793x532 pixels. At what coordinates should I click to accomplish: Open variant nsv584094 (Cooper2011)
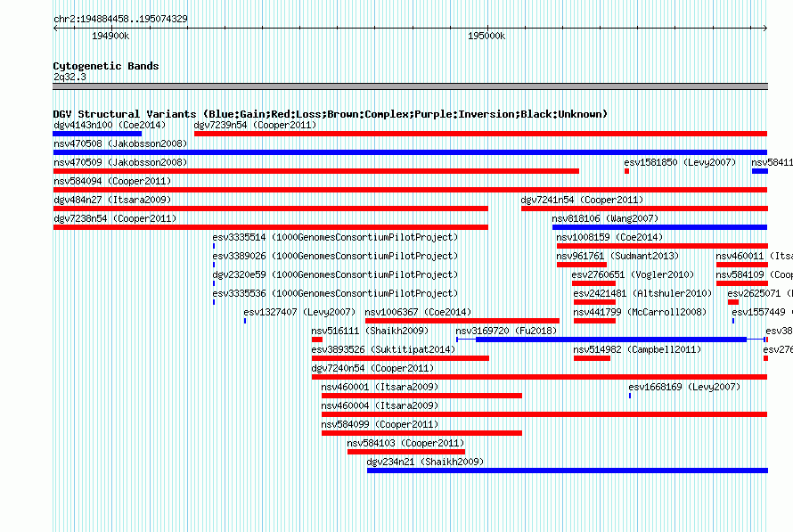(410, 190)
